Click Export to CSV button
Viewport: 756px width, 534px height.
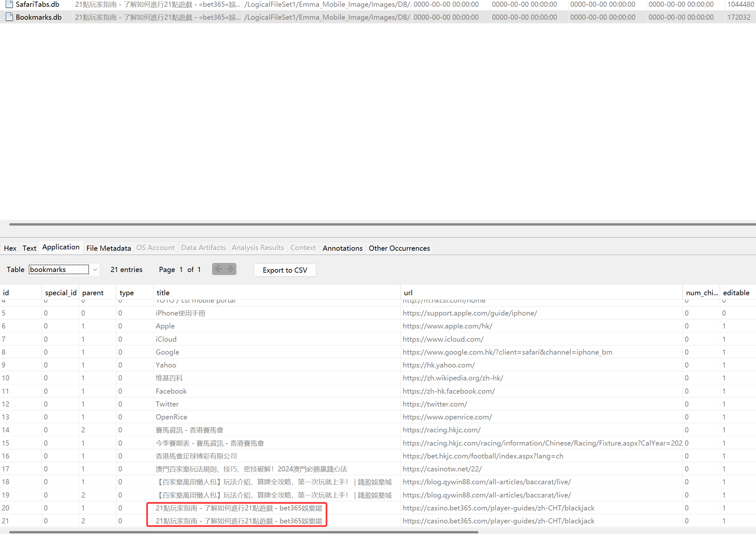(x=285, y=270)
